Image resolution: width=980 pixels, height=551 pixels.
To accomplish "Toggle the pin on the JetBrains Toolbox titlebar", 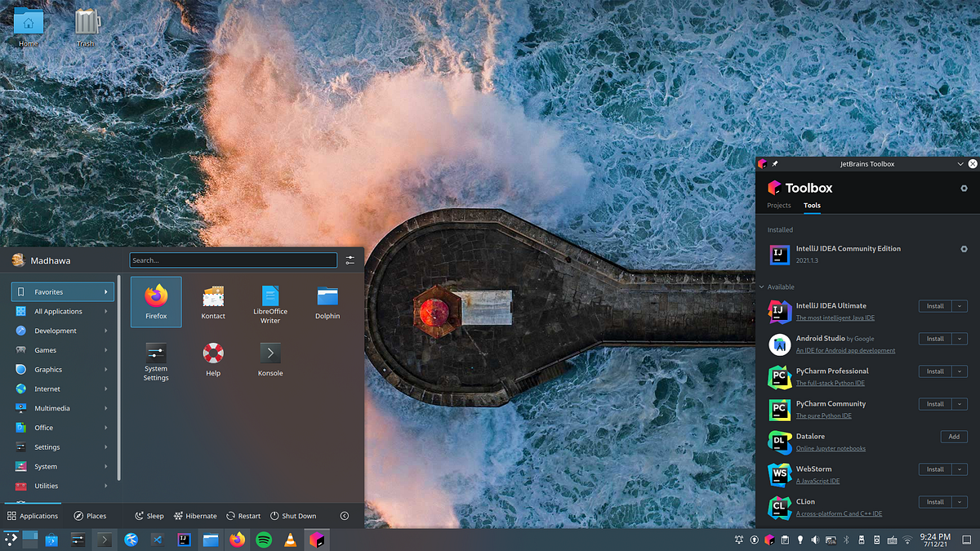I will pos(774,163).
